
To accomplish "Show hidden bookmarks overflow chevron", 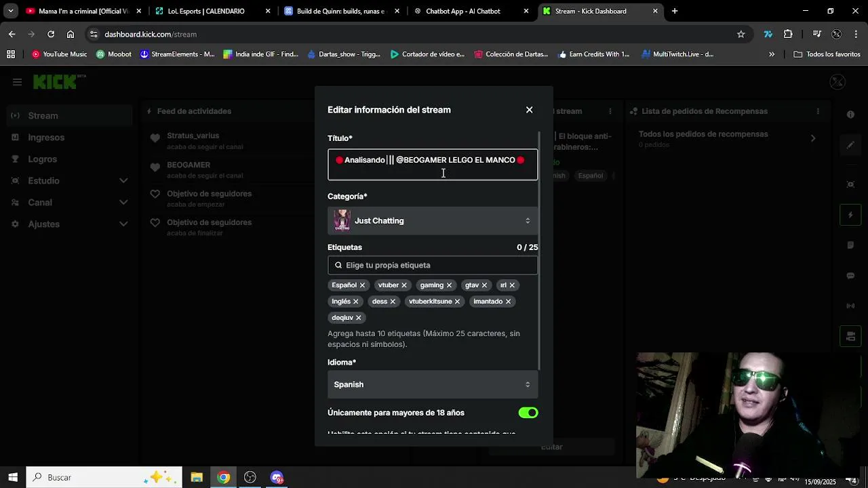I will (x=772, y=54).
